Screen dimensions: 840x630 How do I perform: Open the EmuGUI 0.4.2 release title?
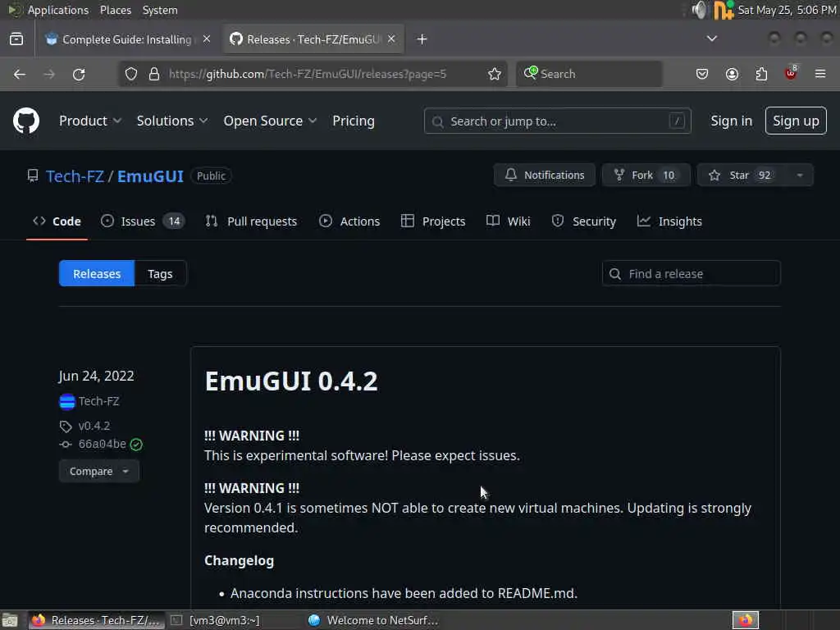pyautogui.click(x=291, y=381)
